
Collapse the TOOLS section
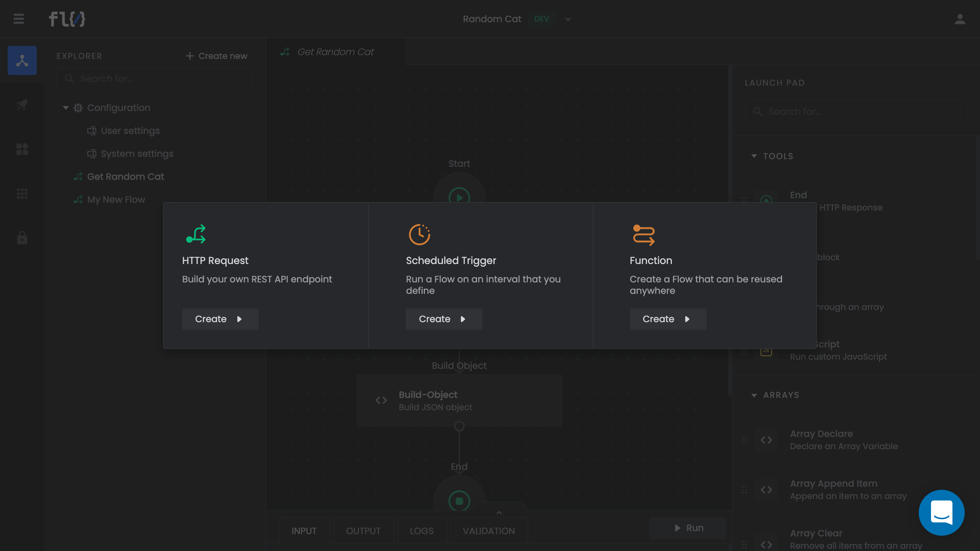(754, 156)
